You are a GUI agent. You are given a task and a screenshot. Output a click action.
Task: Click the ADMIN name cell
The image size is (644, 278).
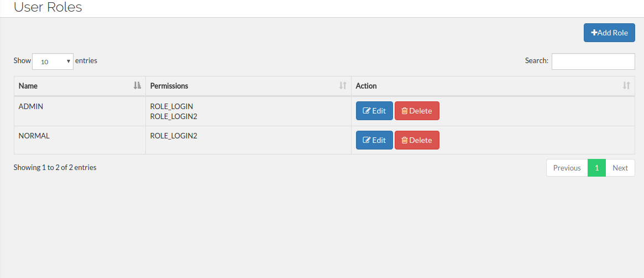(x=31, y=106)
